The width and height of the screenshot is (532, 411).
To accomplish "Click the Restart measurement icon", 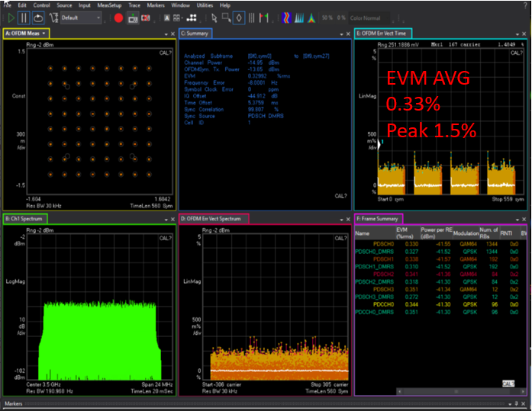I will pos(37,17).
